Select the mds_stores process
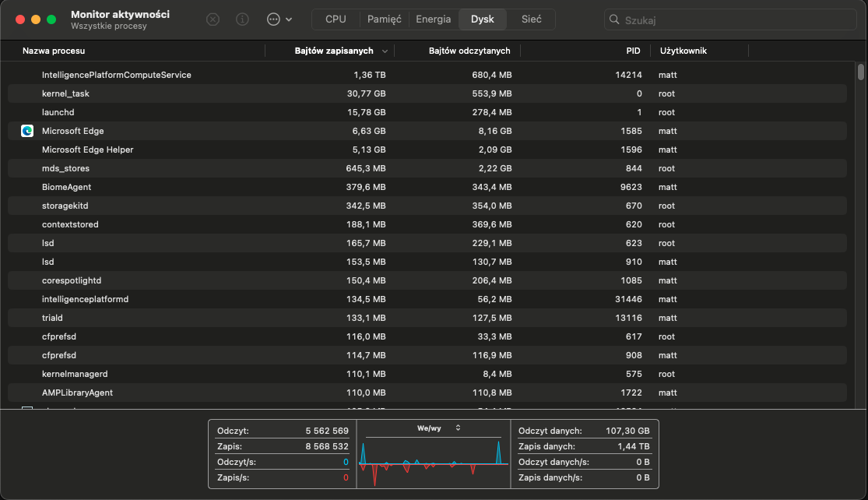Screen dimensions: 868x500 (x=427, y=168)
